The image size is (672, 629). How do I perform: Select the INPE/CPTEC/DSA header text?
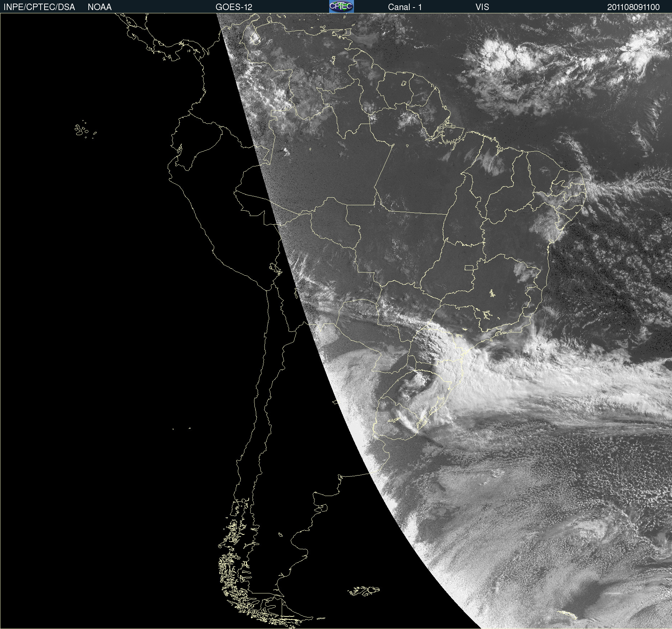(39, 7)
